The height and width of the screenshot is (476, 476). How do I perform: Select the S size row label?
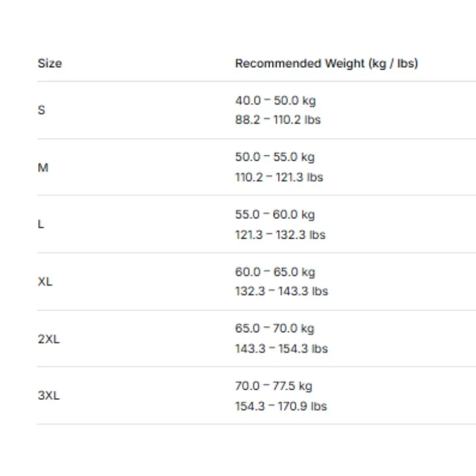(x=42, y=110)
